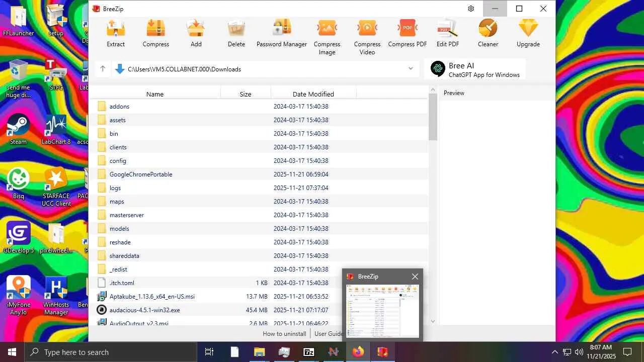Image resolution: width=644 pixels, height=362 pixels.
Task: Close the BreeZip taskbar preview popup
Action: pyautogui.click(x=415, y=277)
